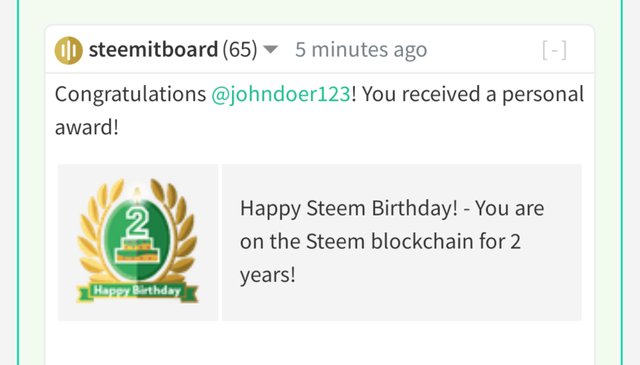Open the '5 minutes ago' timestamp permalink
Viewport: 640px width, 365px height.
click(361, 50)
